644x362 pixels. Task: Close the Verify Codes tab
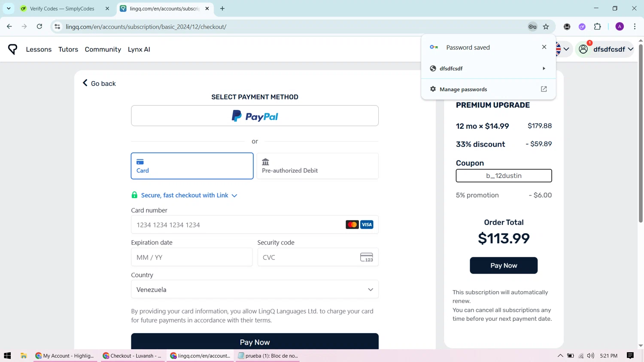coord(107,9)
